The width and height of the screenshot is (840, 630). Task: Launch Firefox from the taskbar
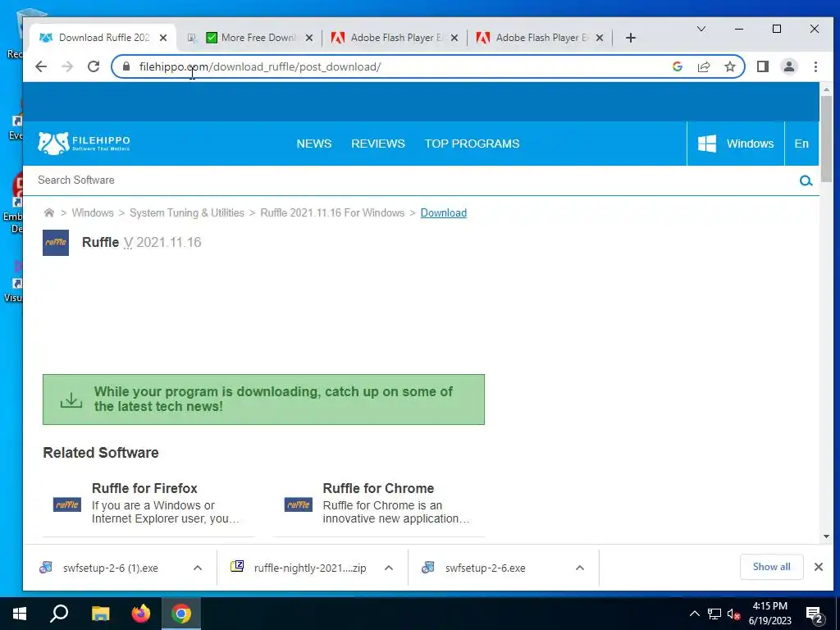click(141, 614)
